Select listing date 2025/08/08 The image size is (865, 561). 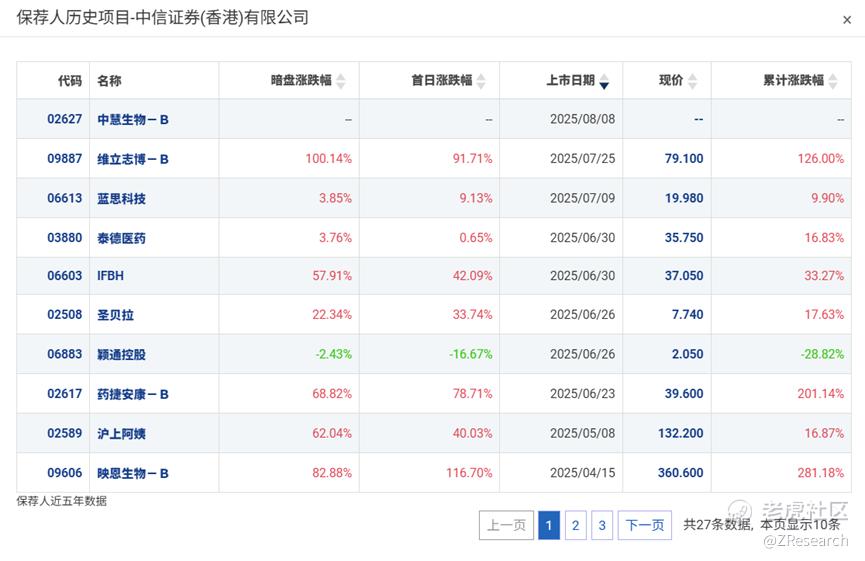(x=583, y=119)
